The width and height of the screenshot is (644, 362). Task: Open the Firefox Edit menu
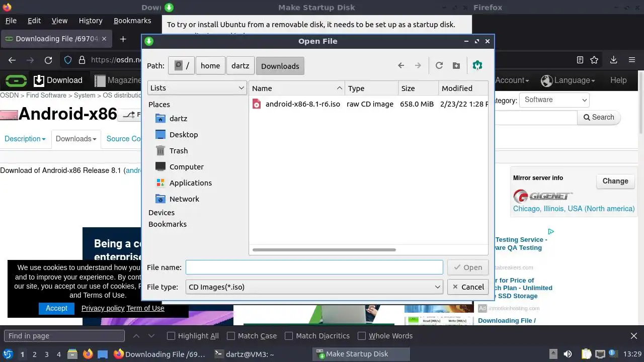pos(34,21)
